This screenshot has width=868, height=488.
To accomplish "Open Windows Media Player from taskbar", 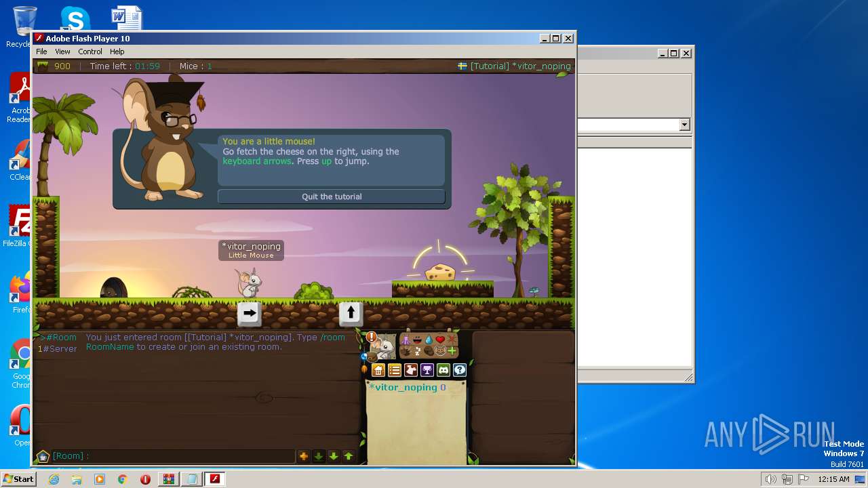I will [100, 479].
